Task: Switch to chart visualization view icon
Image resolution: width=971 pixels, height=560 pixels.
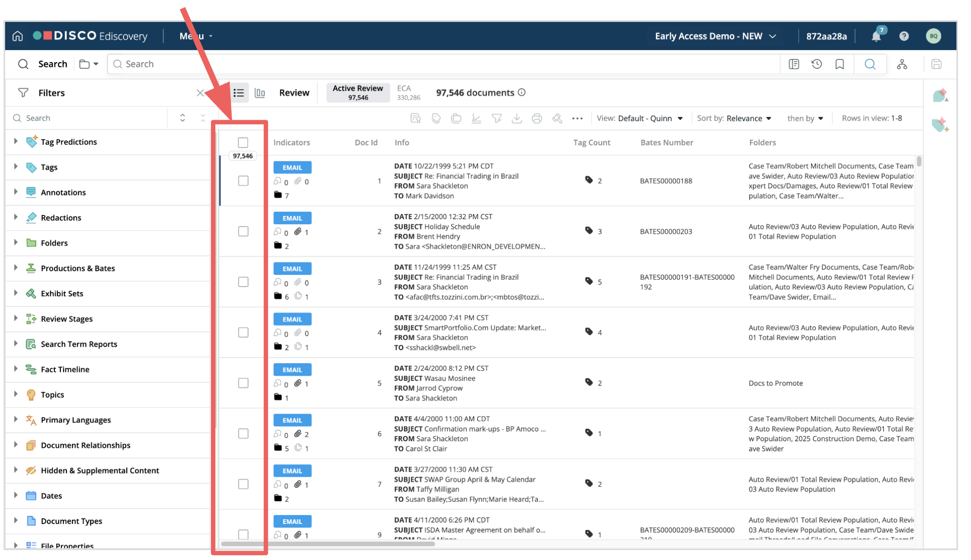Action: click(x=260, y=93)
